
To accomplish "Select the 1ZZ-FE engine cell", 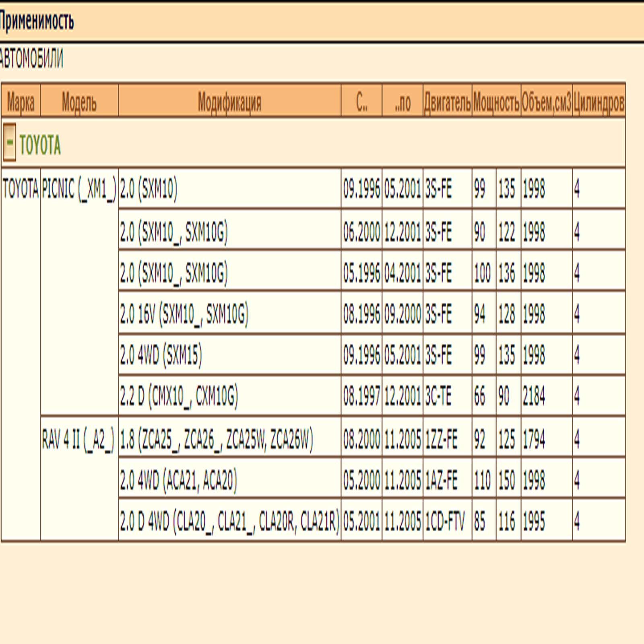I will (447, 438).
